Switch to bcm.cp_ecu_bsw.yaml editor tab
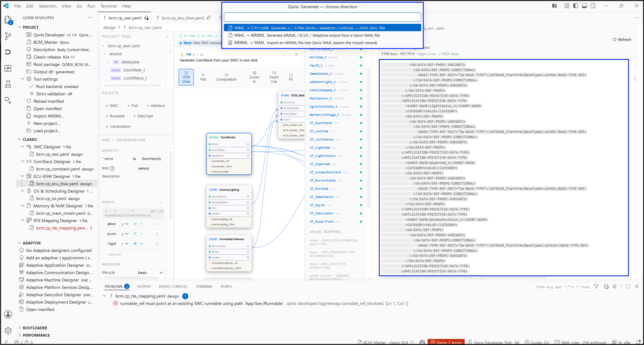Screen dimensions: 644x345 click(183, 18)
